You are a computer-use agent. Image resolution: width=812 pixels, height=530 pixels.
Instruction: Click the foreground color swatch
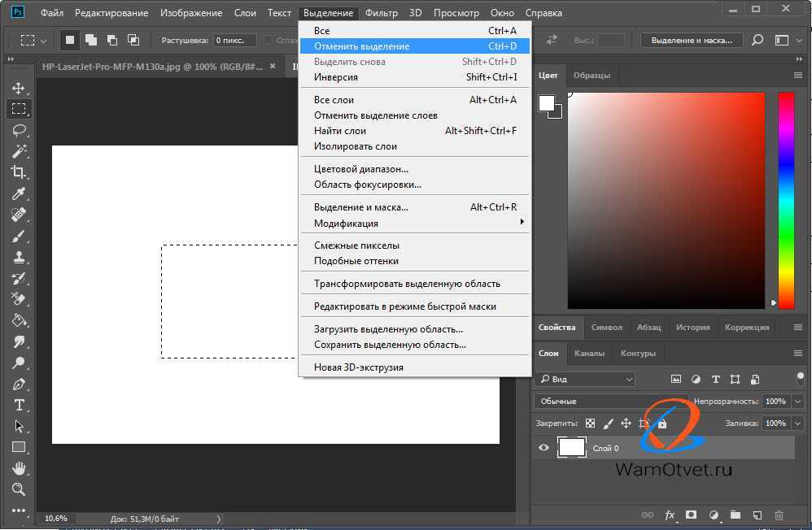coord(546,102)
